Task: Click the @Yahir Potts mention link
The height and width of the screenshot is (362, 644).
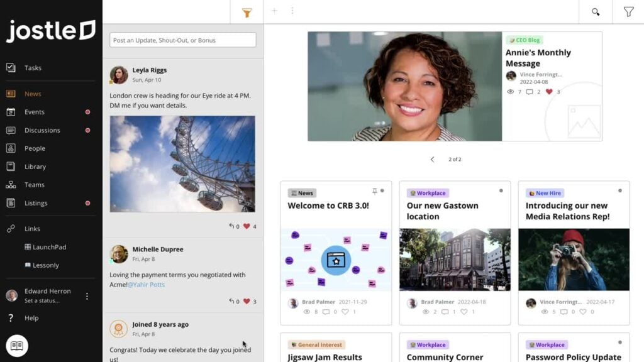Action: coord(146,285)
